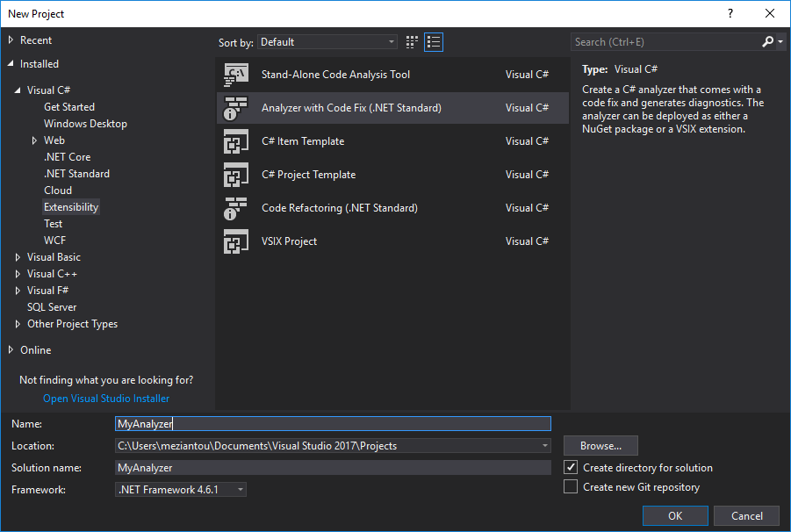Click the search magnifier icon
Image resolution: width=791 pixels, height=532 pixels.
[x=767, y=42]
